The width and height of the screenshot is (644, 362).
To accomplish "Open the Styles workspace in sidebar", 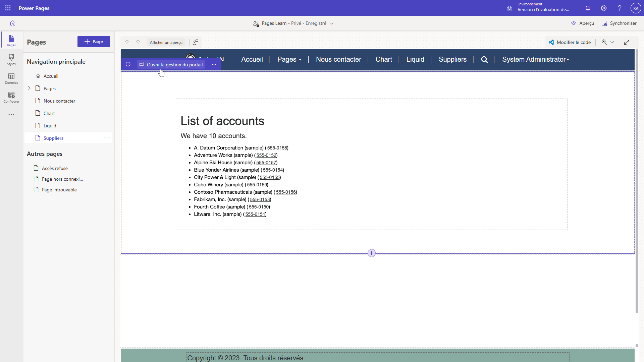I will (11, 59).
